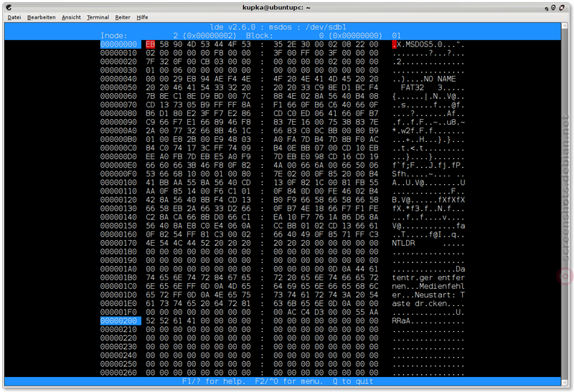Maximize the terminal window using the circle icon
The height and width of the screenshot is (392, 574).
pos(553,7)
